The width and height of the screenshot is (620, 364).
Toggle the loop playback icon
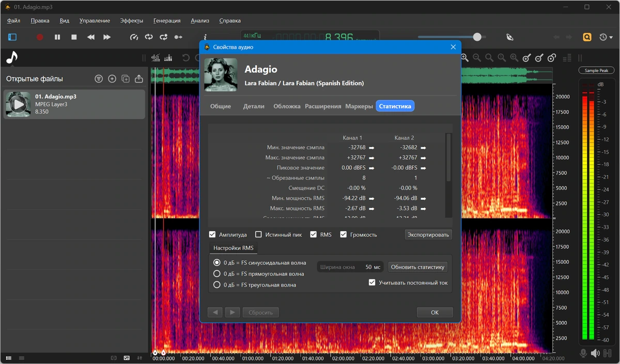(x=149, y=37)
